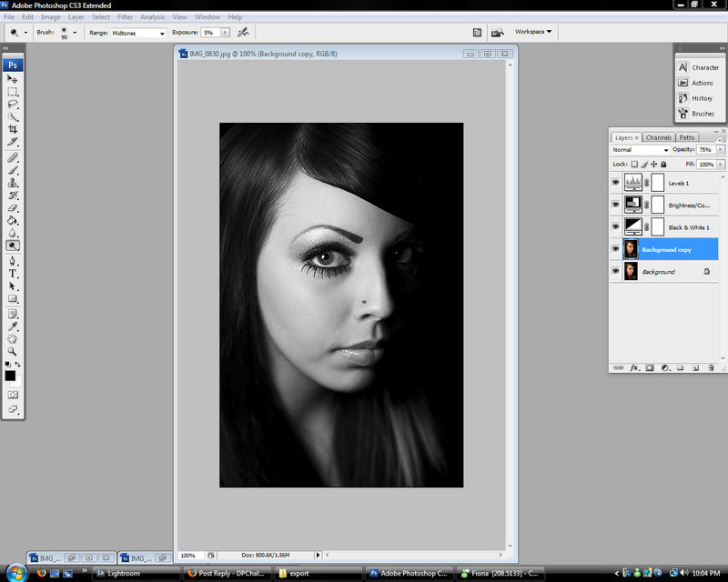The image size is (728, 582).
Task: Select the Notes tool
Action: tap(13, 314)
